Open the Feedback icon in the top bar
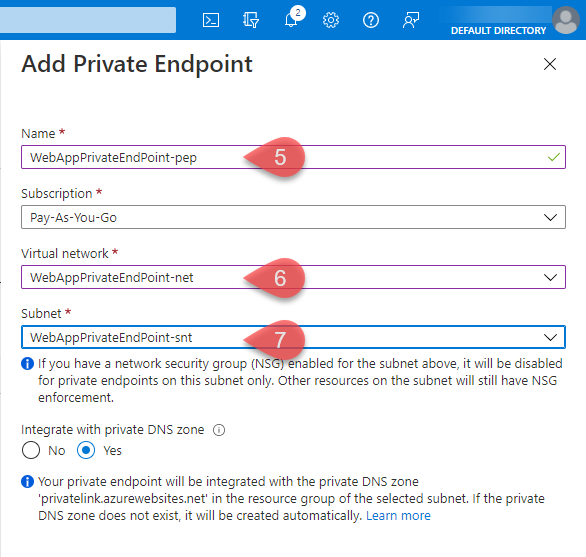The height and width of the screenshot is (557, 586). click(x=411, y=20)
